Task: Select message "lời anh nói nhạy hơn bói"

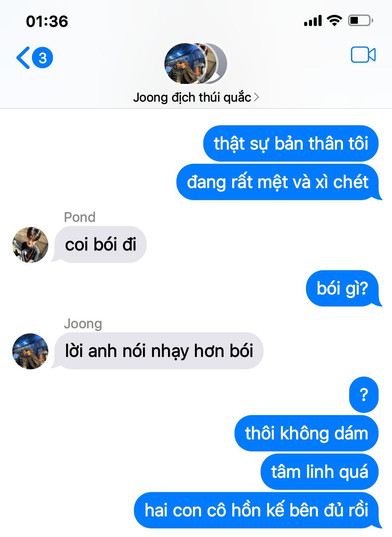Action: pos(159,351)
